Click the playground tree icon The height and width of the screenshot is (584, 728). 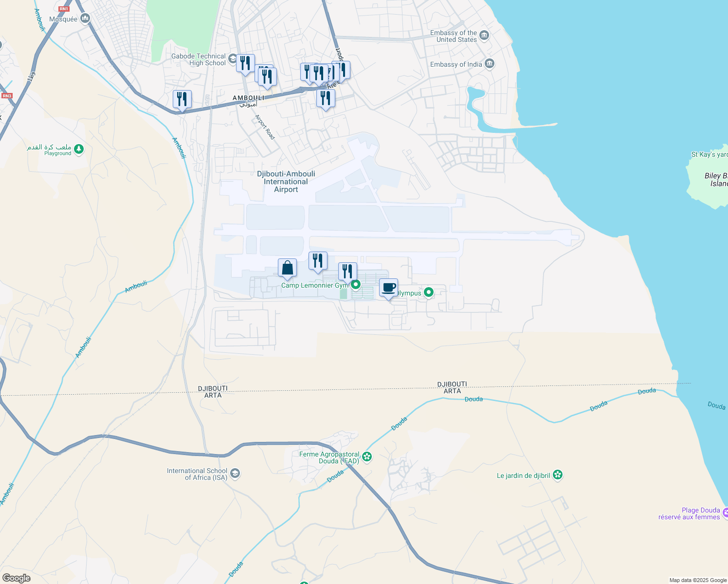79,149
